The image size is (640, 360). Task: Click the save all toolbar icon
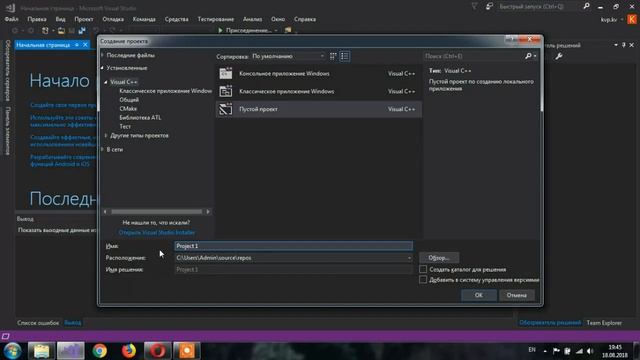[82, 30]
